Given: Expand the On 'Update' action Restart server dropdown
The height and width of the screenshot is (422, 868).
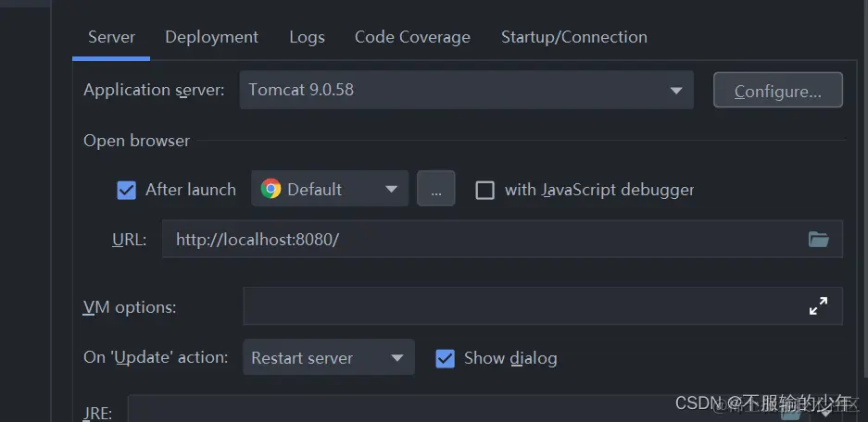Looking at the screenshot, I should 328,358.
